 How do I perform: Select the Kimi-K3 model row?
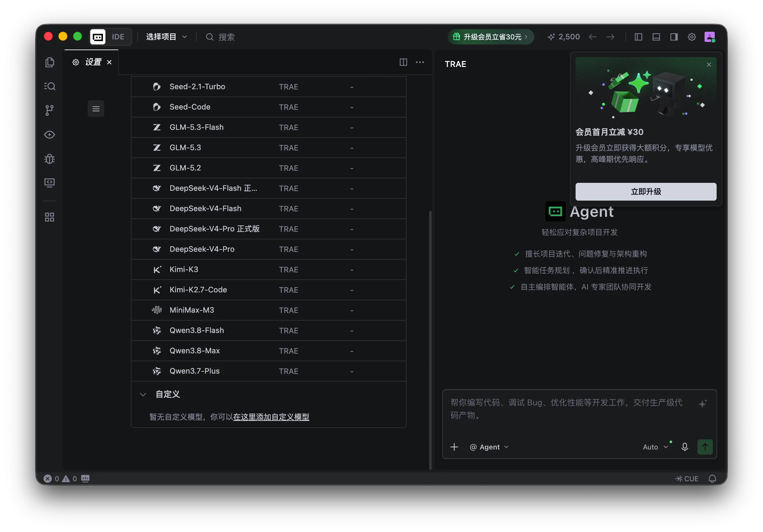pyautogui.click(x=268, y=270)
